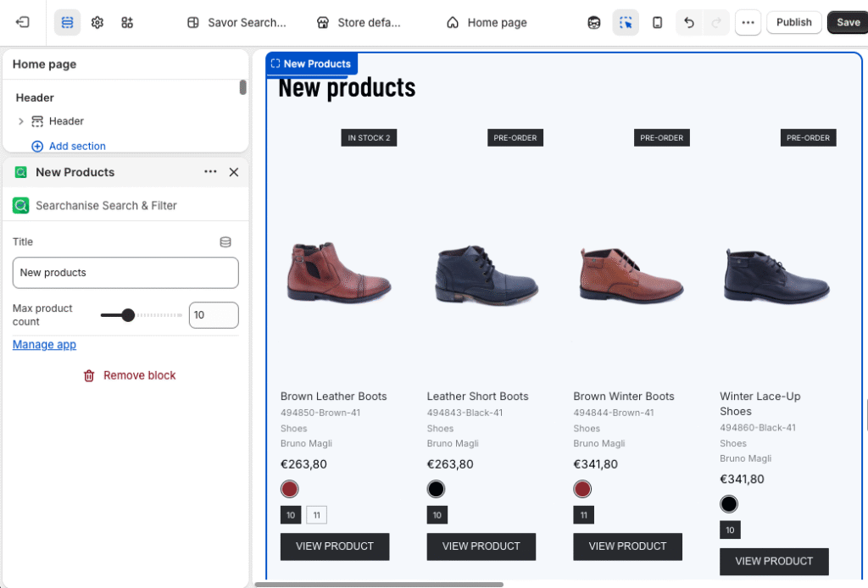Click the Winter Lace-Up Shoes product title

[760, 404]
